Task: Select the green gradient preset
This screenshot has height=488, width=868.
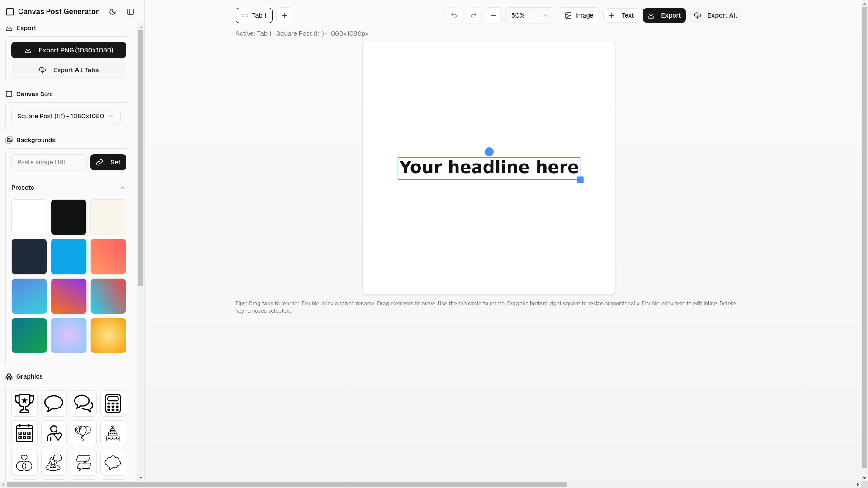Action: (x=29, y=335)
